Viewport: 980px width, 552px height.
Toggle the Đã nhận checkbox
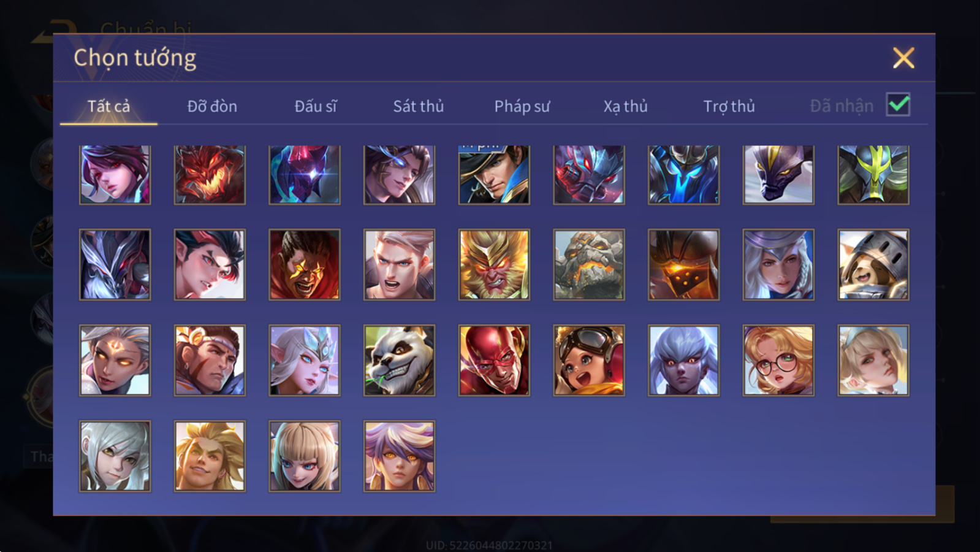[898, 105]
